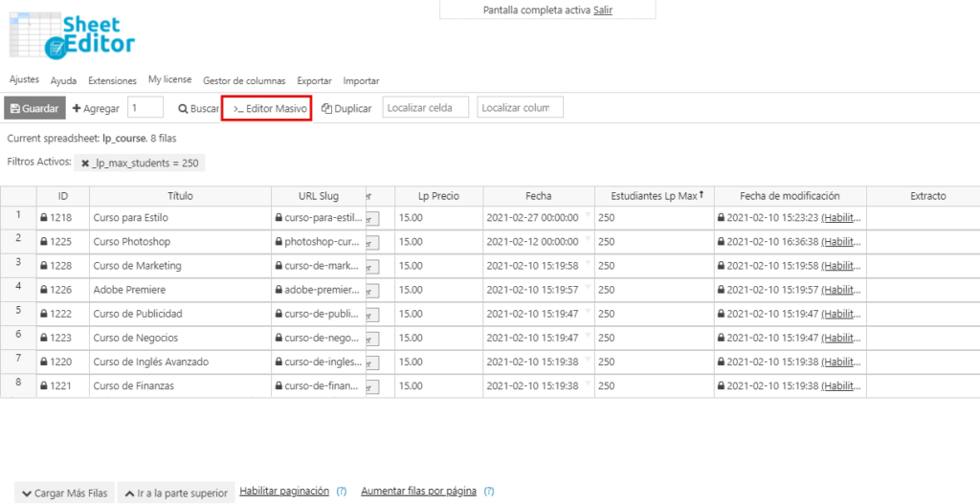Click the lock icon next to ID 1218
The image size is (980, 504).
point(44,218)
